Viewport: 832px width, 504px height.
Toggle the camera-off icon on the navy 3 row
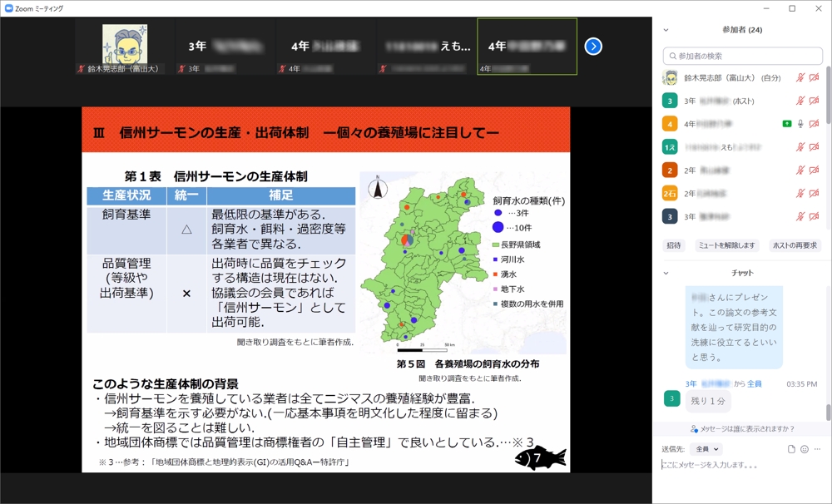click(x=814, y=216)
